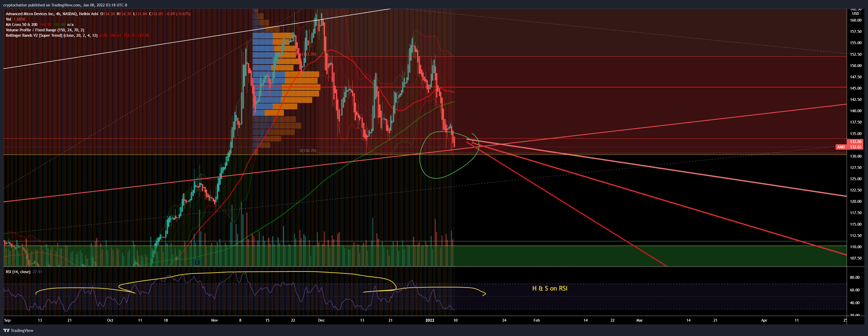Click the Nov date on time axis
Screen dimensions: 868x336
214,320
